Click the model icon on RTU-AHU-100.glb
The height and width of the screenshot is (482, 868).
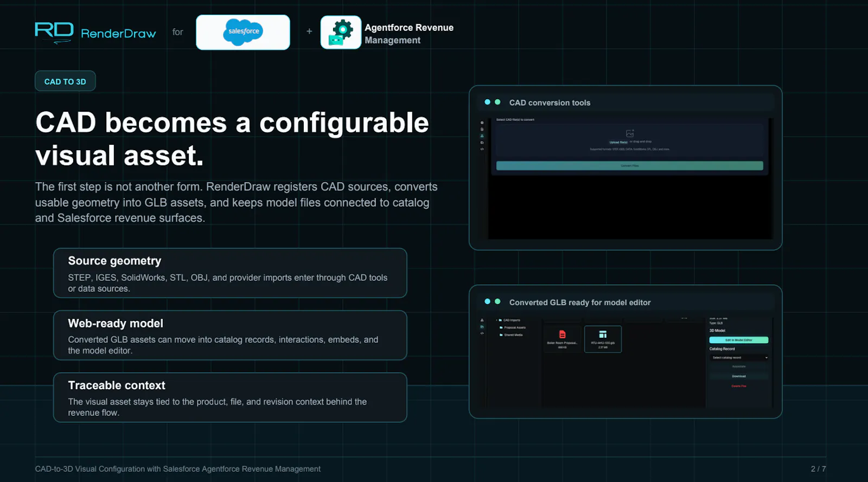(603, 334)
